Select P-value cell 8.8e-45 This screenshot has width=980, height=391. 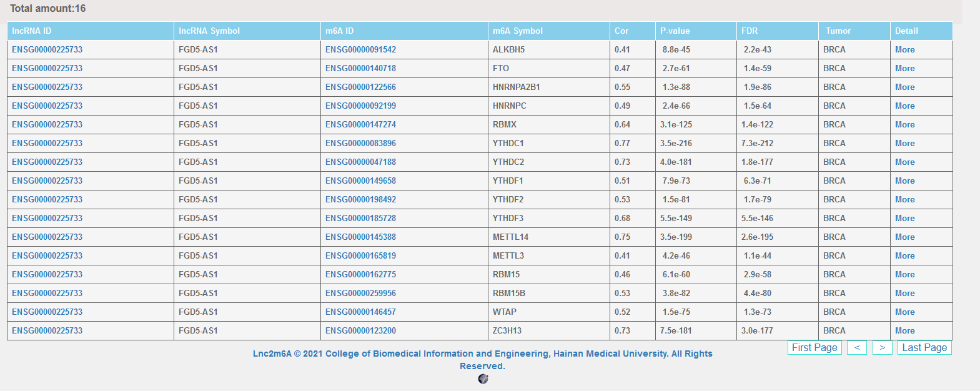696,49
